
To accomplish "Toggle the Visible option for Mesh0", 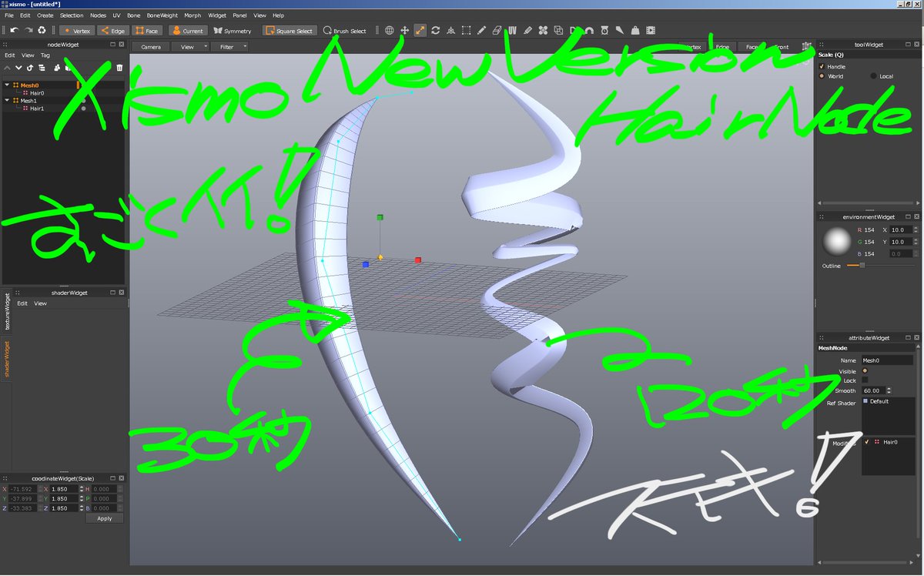I will pos(865,370).
